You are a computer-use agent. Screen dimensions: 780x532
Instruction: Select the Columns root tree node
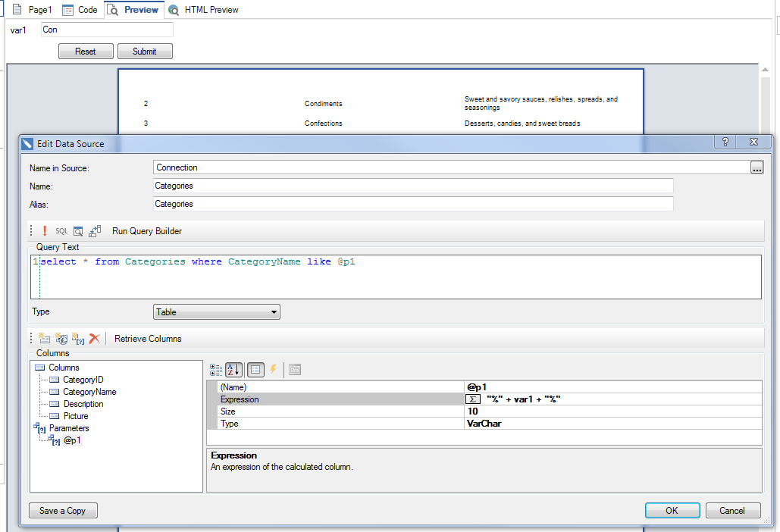pyautogui.click(x=64, y=368)
